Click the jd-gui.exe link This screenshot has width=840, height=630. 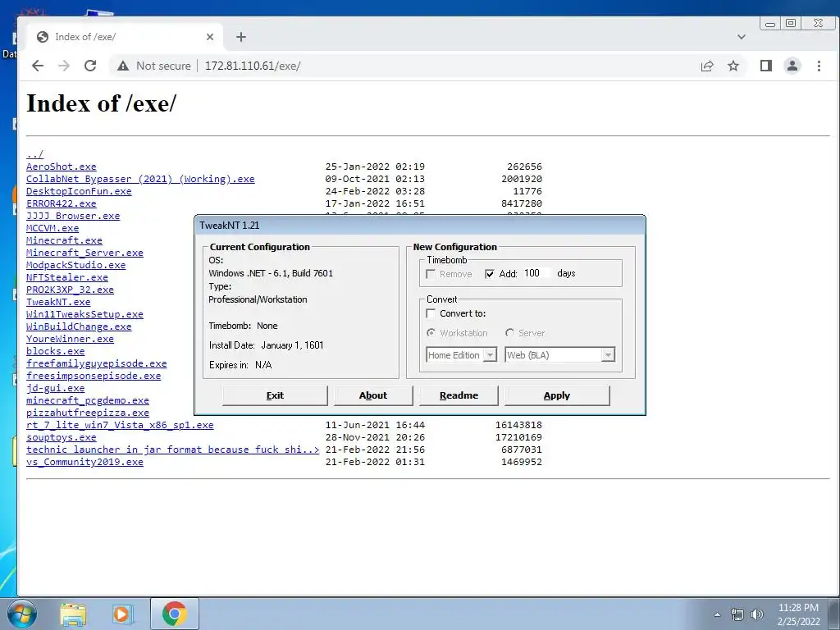tap(55, 388)
